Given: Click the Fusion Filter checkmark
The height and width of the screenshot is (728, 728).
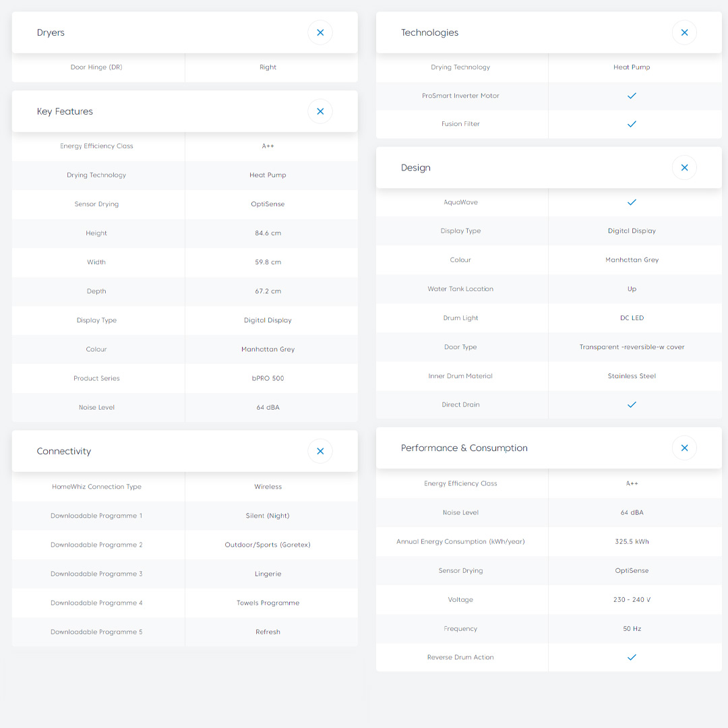Looking at the screenshot, I should tap(632, 124).
